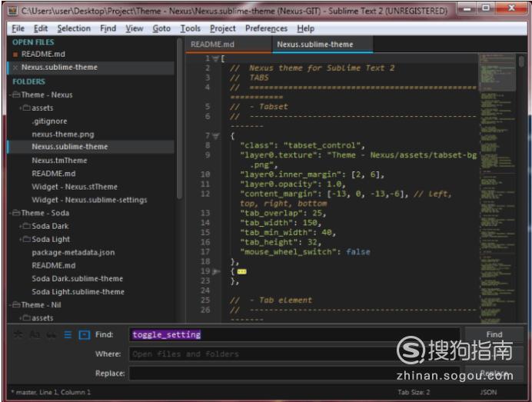Collapse the Theme - Nil folder
Viewport: 532px width, 402px height.
(x=15, y=305)
